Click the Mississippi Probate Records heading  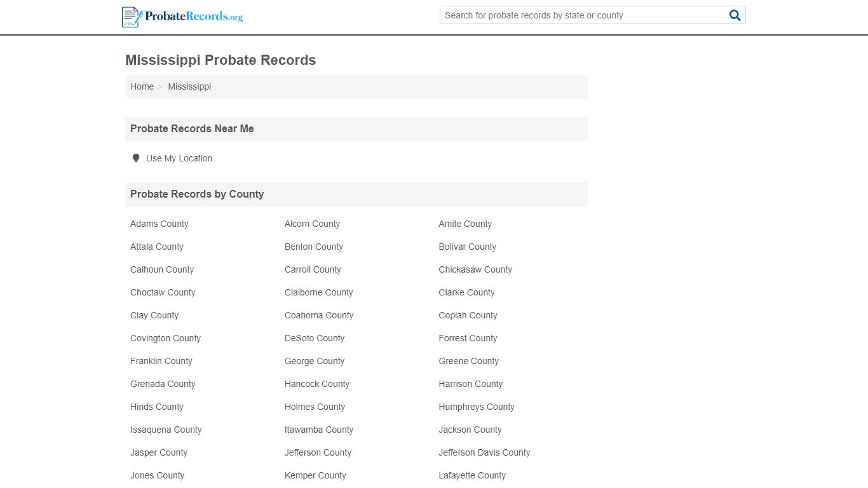pyautogui.click(x=220, y=60)
